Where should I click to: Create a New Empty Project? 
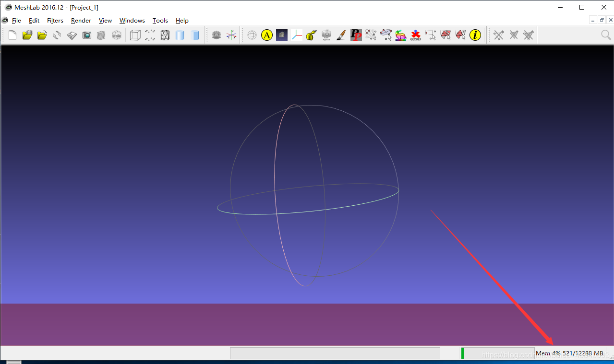(x=13, y=35)
